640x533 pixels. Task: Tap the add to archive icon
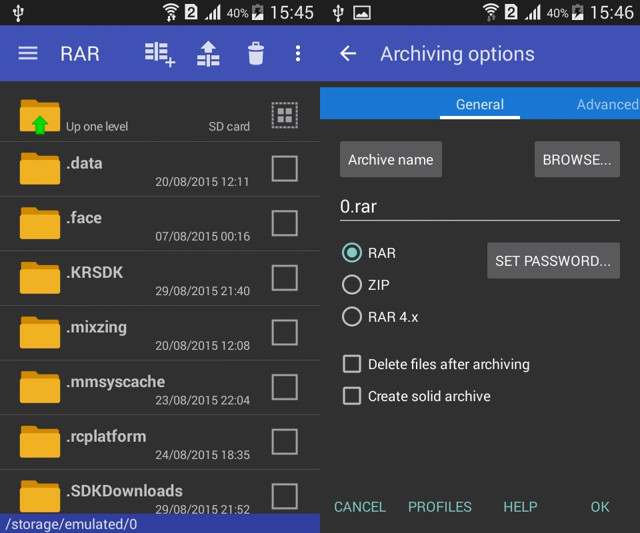point(159,54)
